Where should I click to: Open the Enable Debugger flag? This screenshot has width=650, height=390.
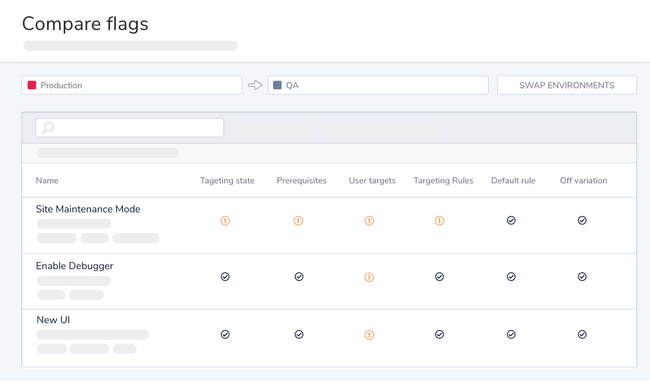coord(74,266)
